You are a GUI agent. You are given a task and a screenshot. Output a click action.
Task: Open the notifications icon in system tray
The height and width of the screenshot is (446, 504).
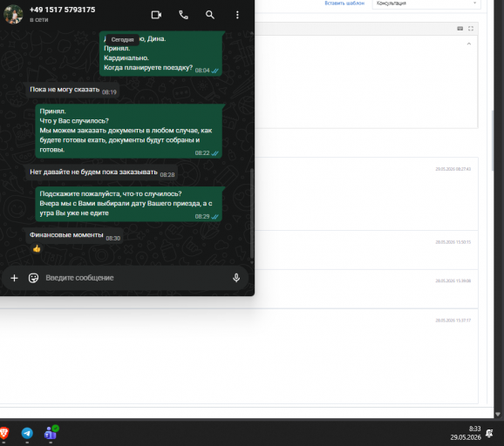(489, 434)
